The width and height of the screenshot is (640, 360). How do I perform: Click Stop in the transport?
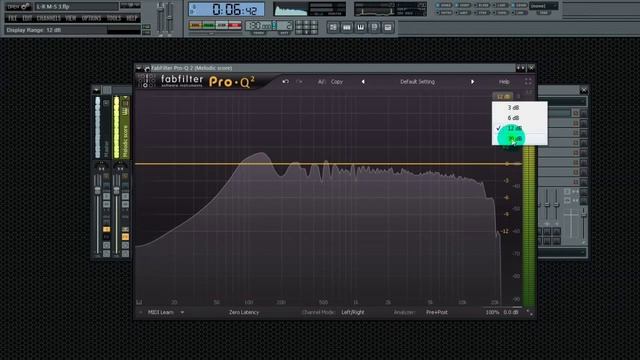[222, 25]
